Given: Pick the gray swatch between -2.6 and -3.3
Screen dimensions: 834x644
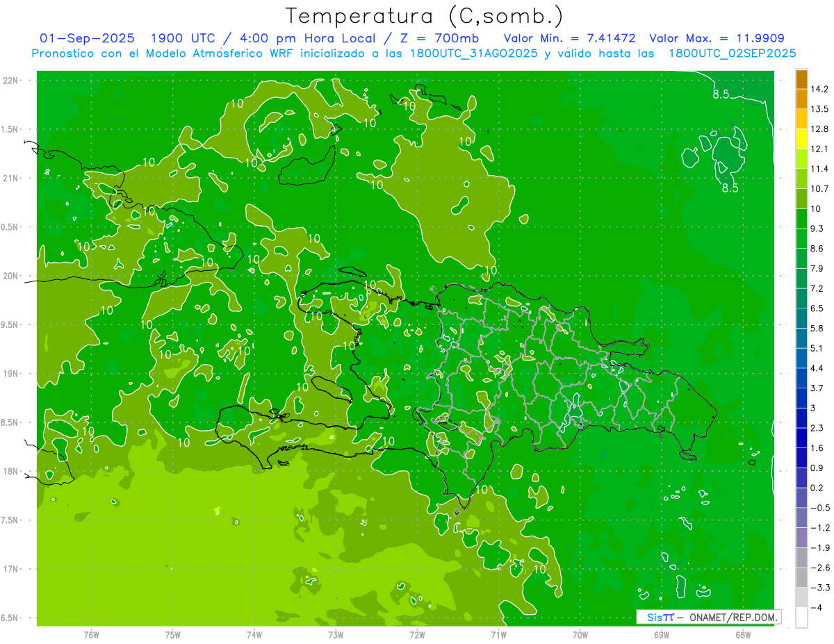Looking at the screenshot, I should [801, 577].
